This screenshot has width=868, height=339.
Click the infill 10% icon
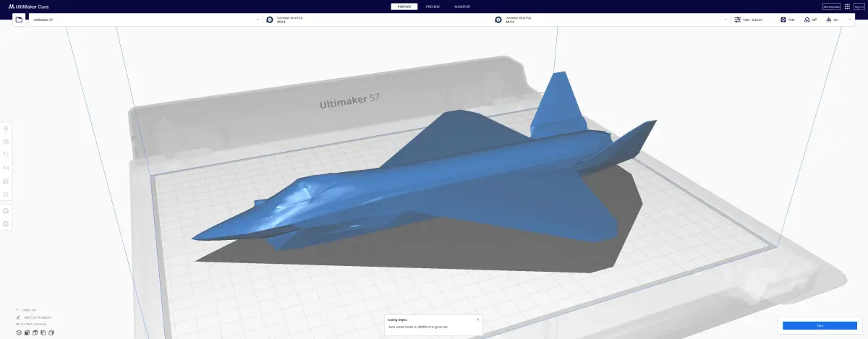pos(783,20)
